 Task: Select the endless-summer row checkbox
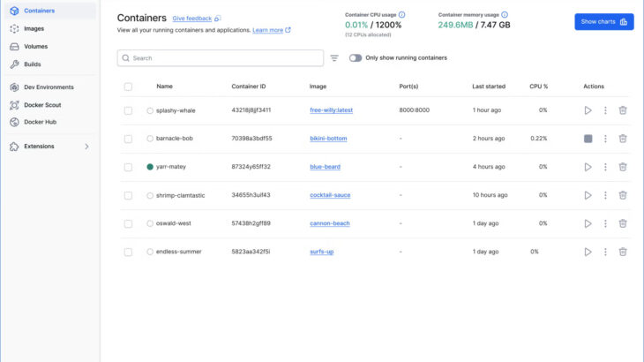tap(128, 252)
